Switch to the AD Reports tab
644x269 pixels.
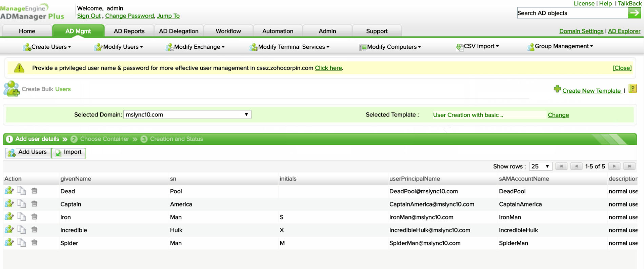click(129, 31)
